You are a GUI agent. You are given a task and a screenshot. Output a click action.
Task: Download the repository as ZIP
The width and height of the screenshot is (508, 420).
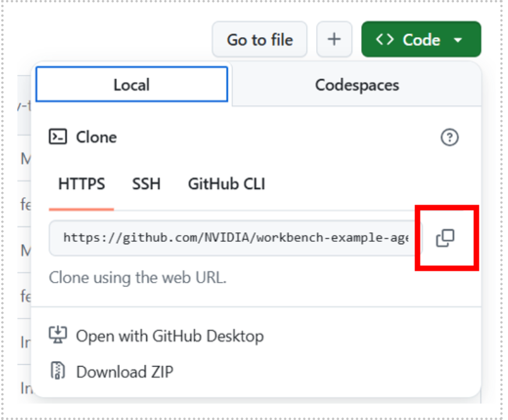coord(124,371)
